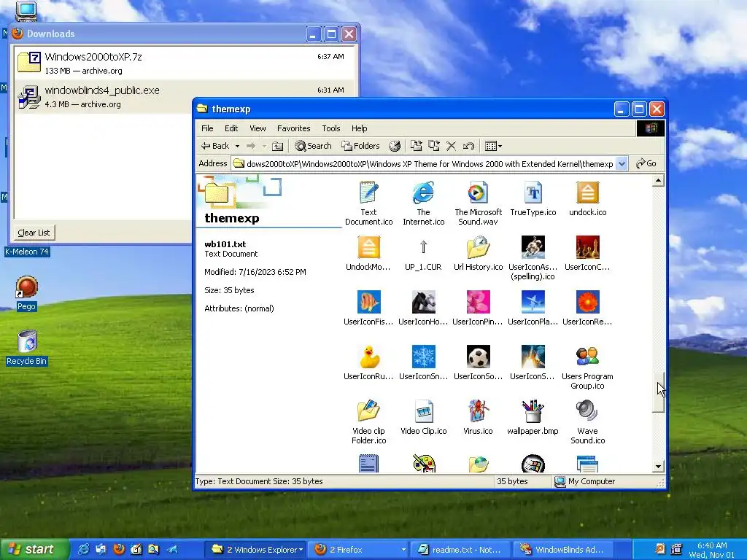Select the Video Clip.ico file
Image resolution: width=747 pixels, height=560 pixels.
424,417
